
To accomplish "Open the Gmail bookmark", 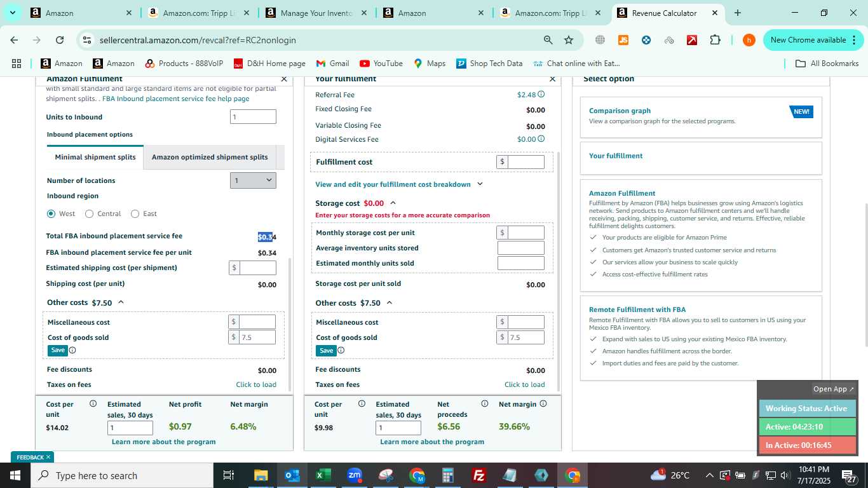I will point(332,64).
